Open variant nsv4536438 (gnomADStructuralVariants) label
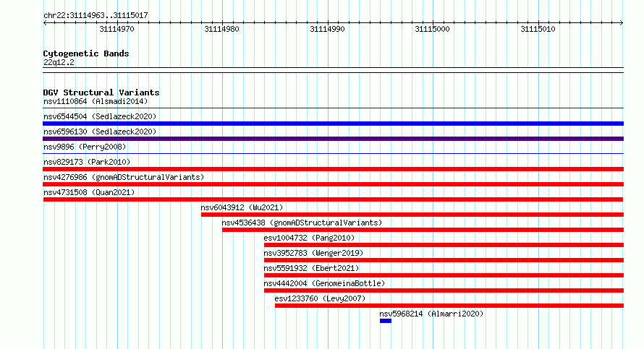 click(302, 223)
